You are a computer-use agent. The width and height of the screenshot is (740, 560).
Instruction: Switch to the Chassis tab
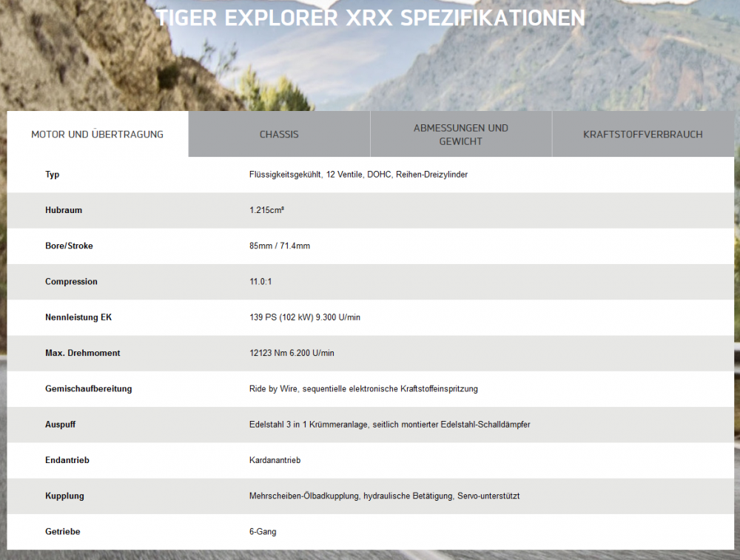(279, 135)
